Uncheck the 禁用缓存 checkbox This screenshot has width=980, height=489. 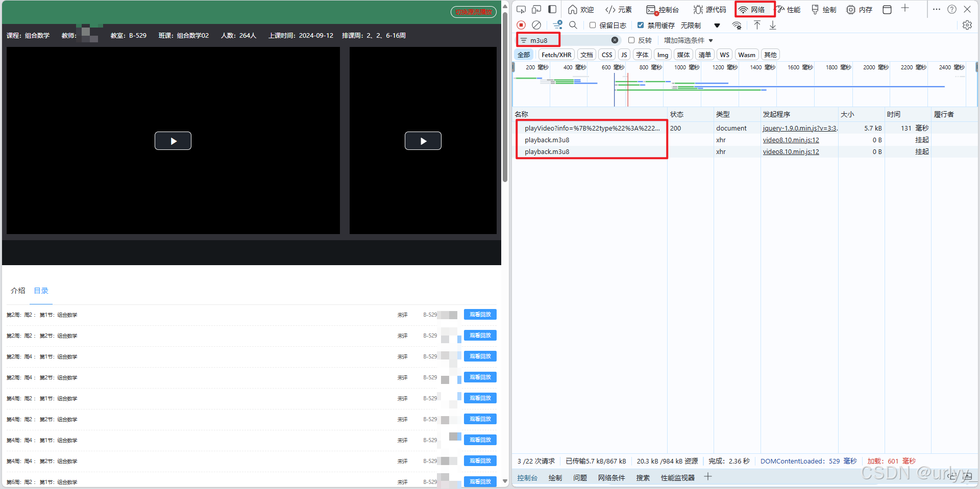click(x=641, y=25)
